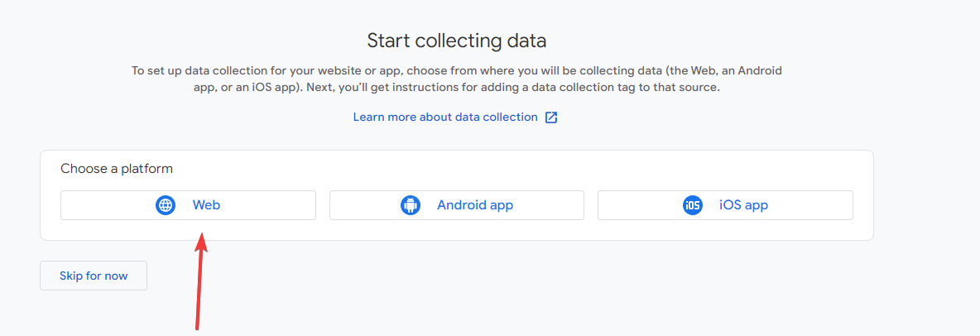Click the "iOS app" text label
The height and width of the screenshot is (336, 980).
pyautogui.click(x=743, y=205)
